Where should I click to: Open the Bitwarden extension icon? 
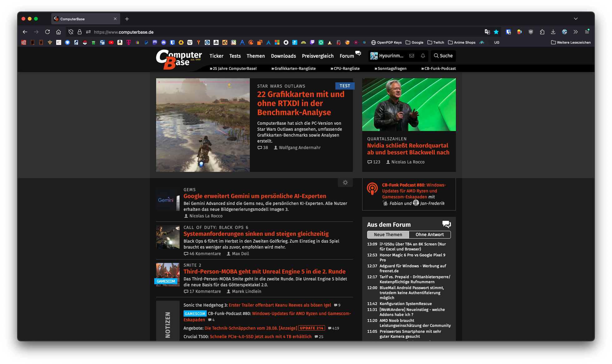pyautogui.click(x=508, y=32)
